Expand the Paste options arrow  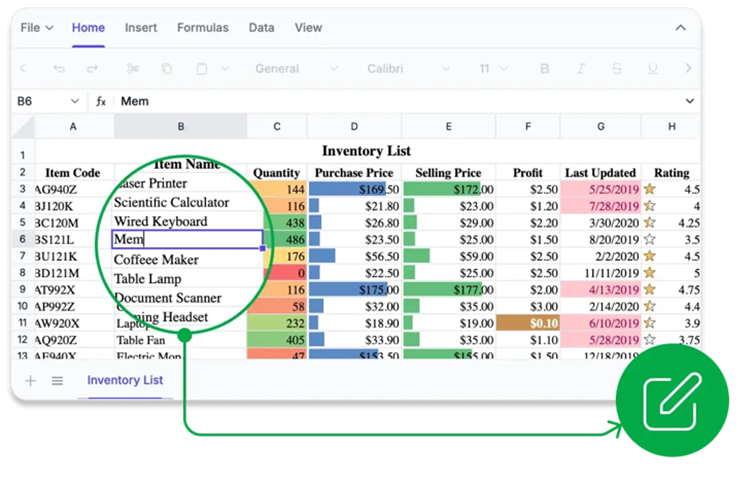coord(225,68)
